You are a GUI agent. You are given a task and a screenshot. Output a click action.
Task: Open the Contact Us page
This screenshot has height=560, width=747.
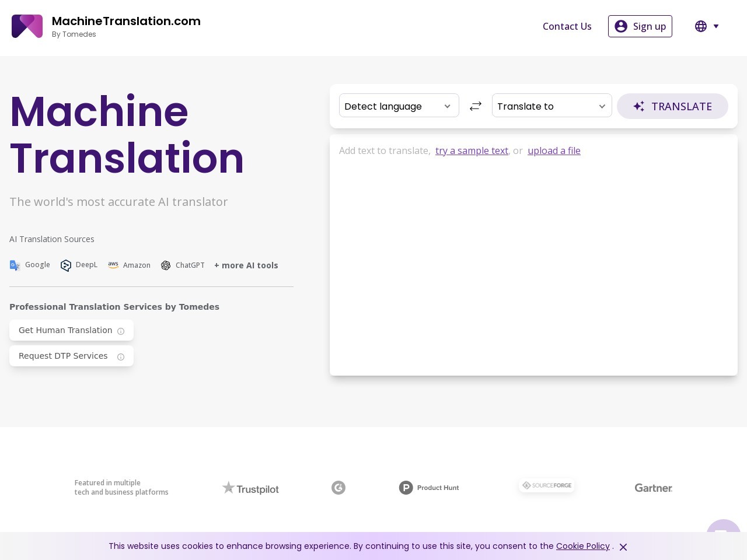(567, 26)
